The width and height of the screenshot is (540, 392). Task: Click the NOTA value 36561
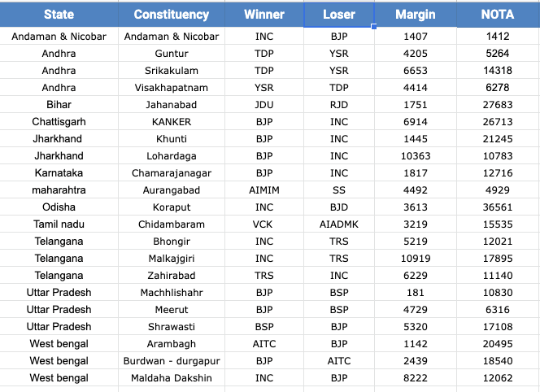(498, 207)
